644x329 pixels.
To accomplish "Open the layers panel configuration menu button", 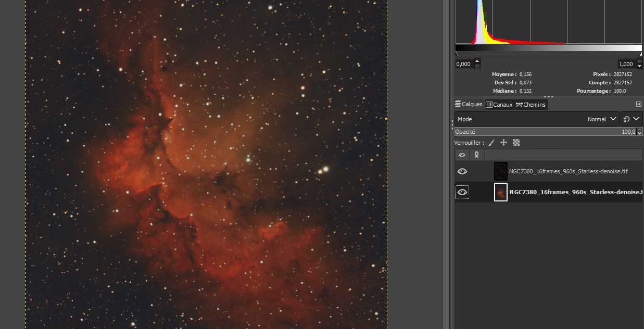I will pos(638,104).
